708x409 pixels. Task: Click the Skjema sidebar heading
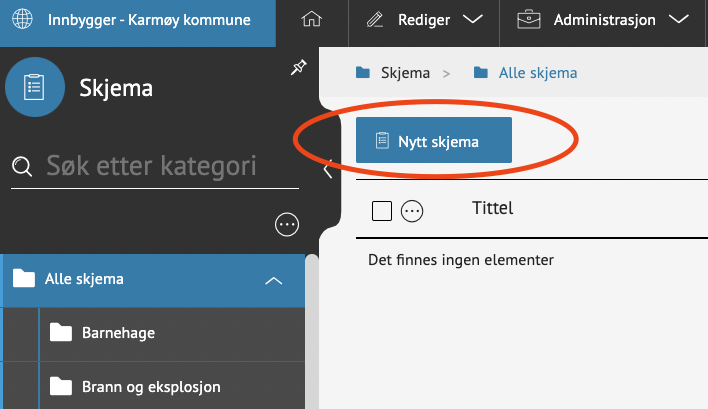coord(116,88)
